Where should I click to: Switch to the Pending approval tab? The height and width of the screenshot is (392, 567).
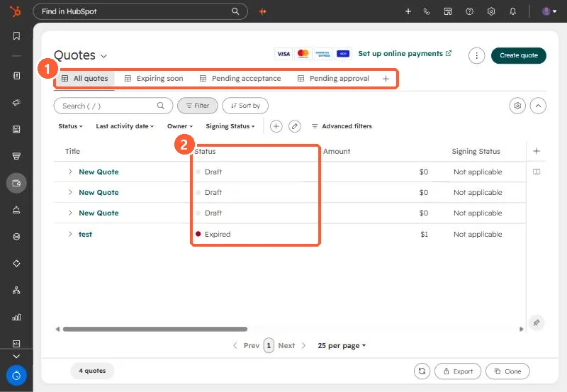pos(333,79)
